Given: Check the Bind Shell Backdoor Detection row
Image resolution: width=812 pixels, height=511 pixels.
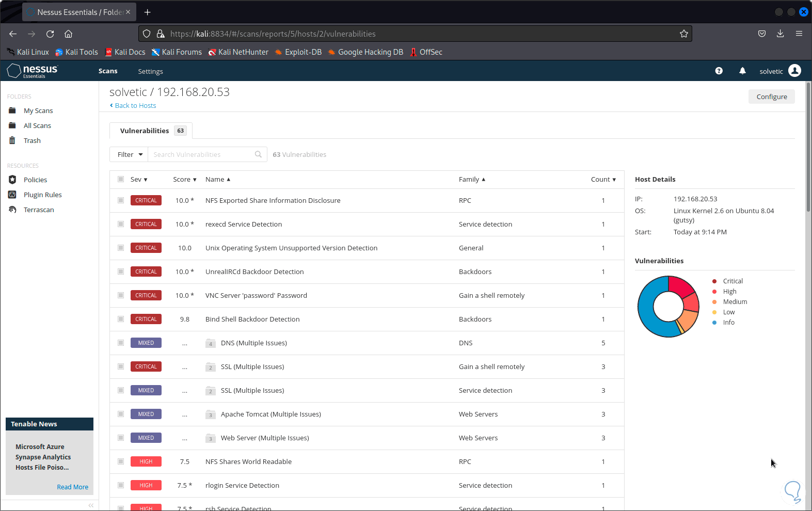Looking at the screenshot, I should pos(121,319).
